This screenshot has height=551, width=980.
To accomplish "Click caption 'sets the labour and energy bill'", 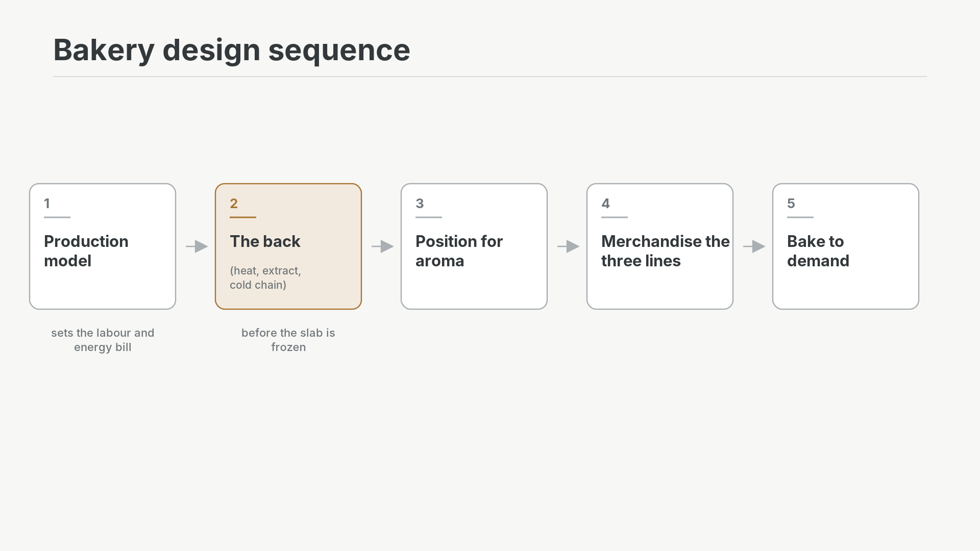I will pos(103,340).
